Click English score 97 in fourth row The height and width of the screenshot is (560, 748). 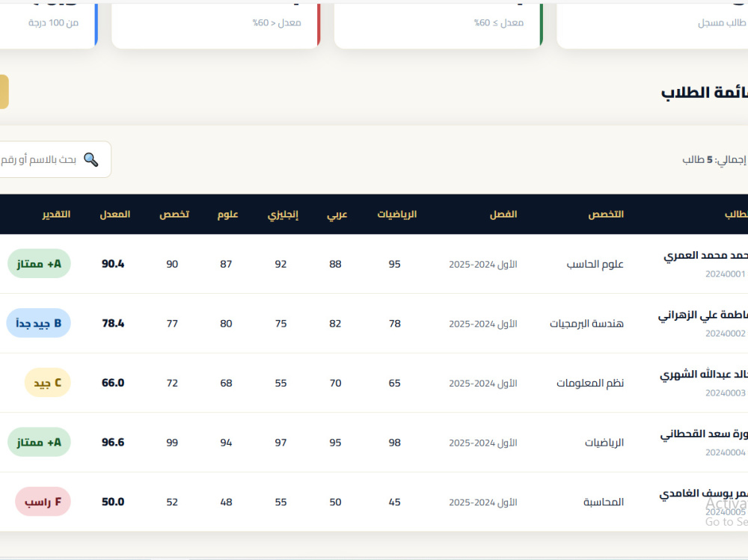tap(280, 442)
